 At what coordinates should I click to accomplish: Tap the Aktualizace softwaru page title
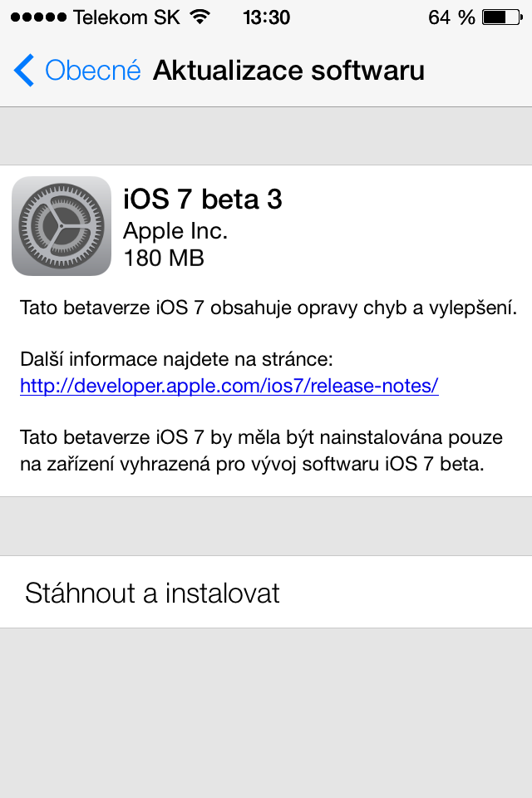click(288, 71)
